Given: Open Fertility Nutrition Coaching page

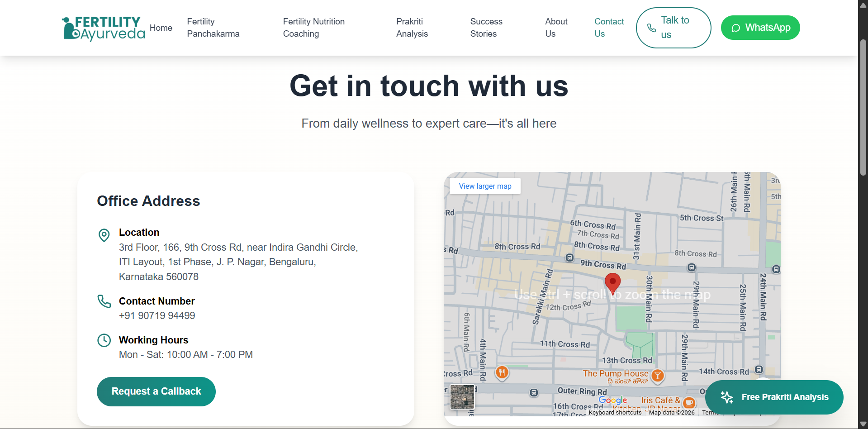Looking at the screenshot, I should pyautogui.click(x=313, y=28).
